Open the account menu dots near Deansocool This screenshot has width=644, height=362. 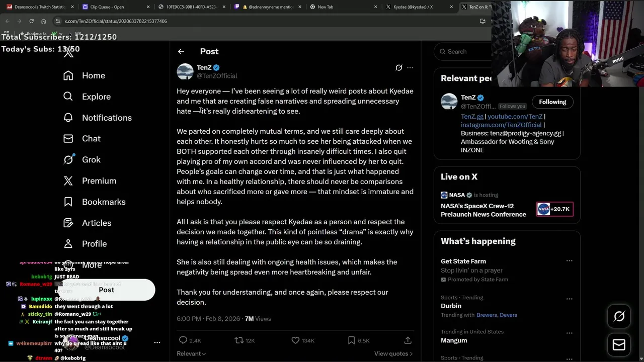157,342
